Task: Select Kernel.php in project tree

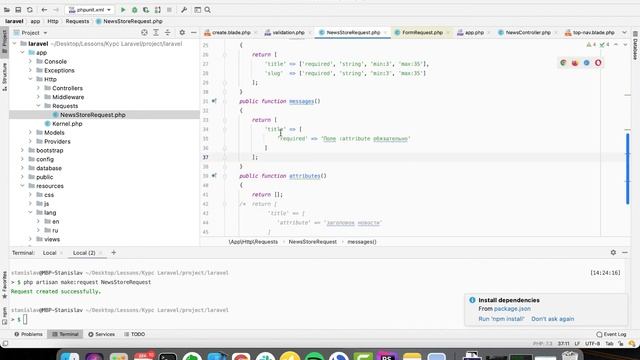Action: click(x=67, y=124)
